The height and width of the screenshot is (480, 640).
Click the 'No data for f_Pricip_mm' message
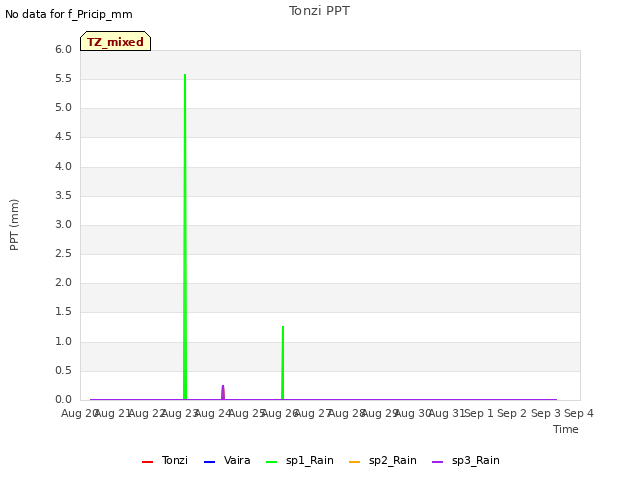69,14
